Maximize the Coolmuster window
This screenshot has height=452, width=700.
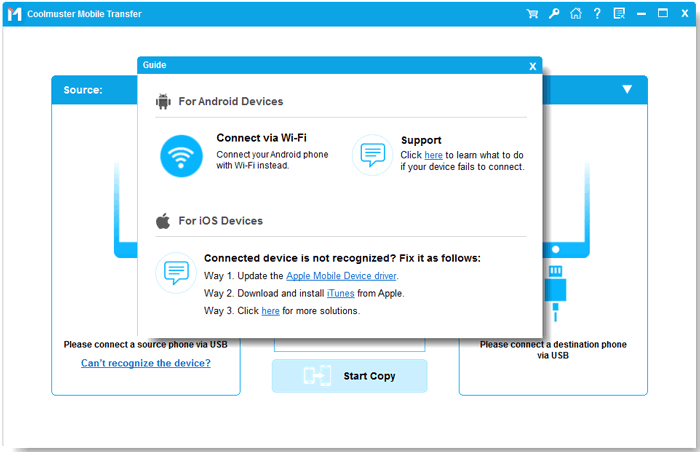[663, 13]
